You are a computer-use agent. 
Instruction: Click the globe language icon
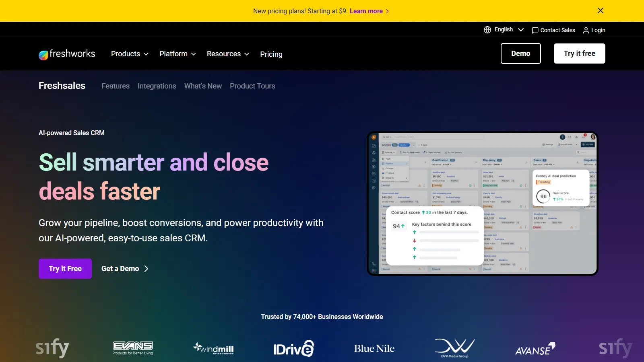tap(487, 30)
